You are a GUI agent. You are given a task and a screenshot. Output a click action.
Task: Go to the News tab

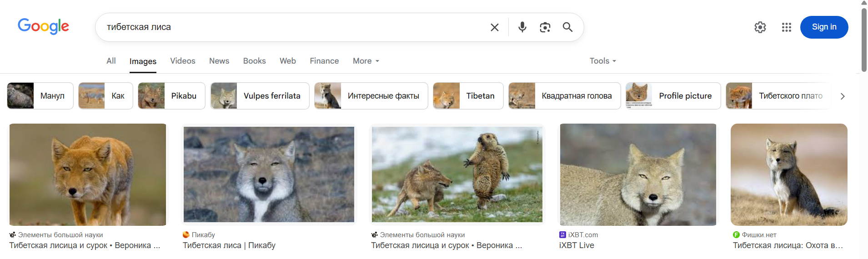[219, 61]
